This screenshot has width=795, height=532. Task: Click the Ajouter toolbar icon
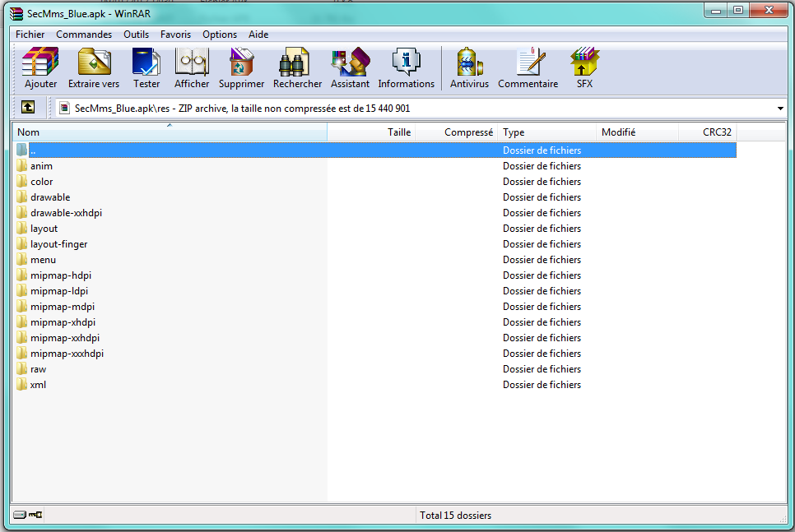(x=40, y=62)
